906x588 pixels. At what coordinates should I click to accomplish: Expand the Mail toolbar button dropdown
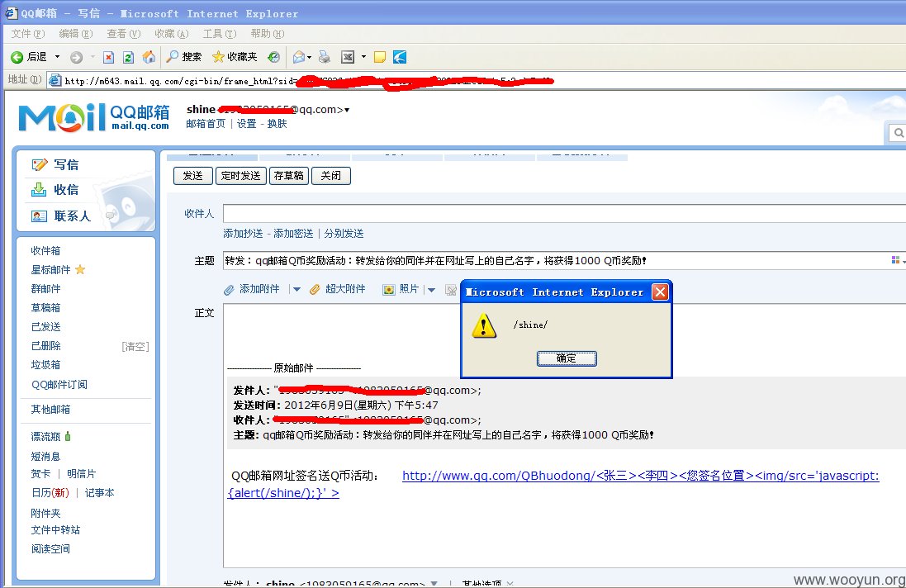(x=309, y=57)
